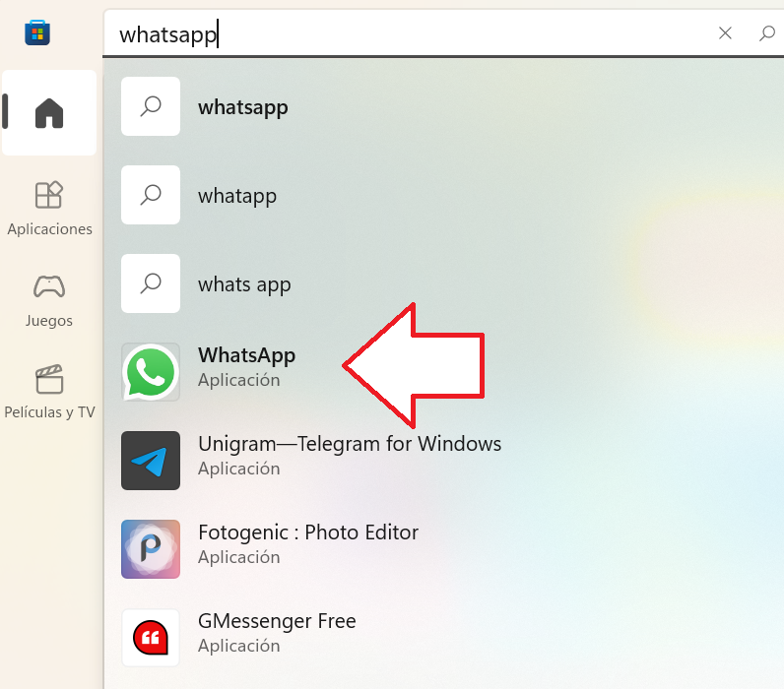This screenshot has width=784, height=689.
Task: Open 'Fotogenic : Photo Editor' result
Action: [308, 532]
